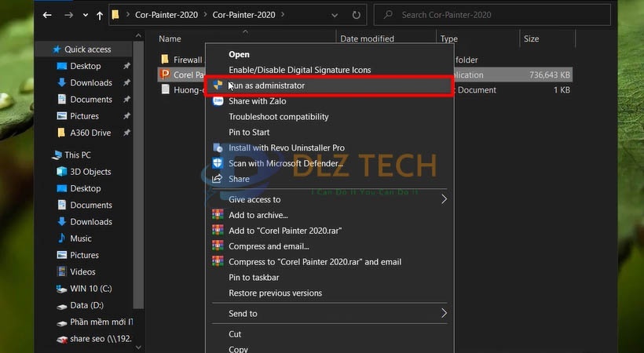Click the Microsoft Defender shield icon
The image size is (644, 353).
(218, 163)
